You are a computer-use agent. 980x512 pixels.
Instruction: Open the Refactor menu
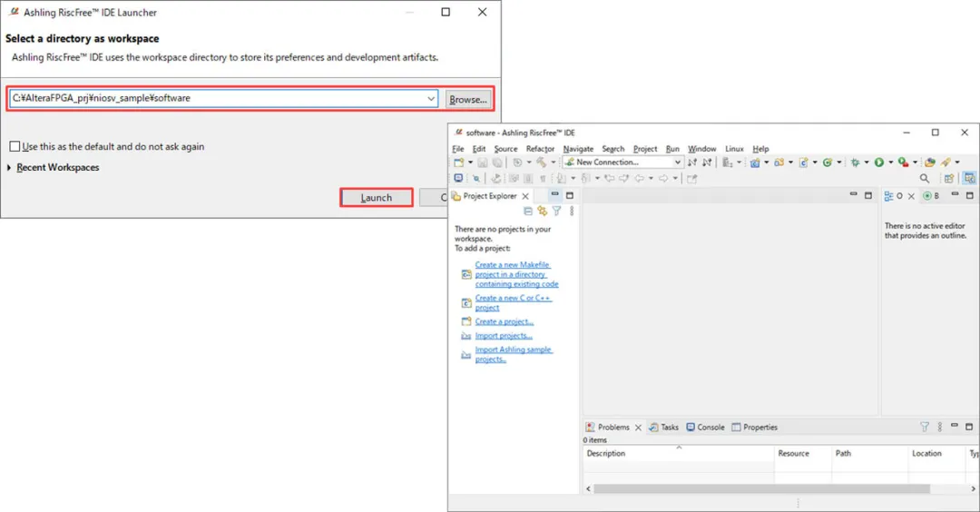[x=540, y=149]
